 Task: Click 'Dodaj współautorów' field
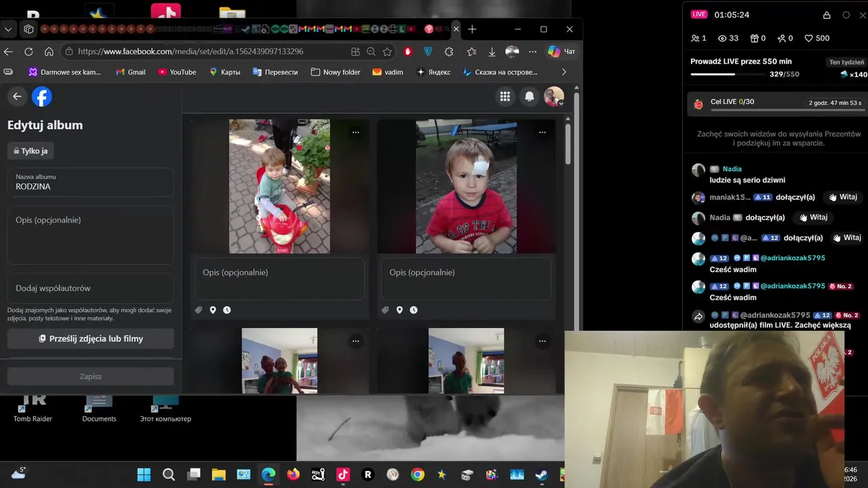coord(91,288)
